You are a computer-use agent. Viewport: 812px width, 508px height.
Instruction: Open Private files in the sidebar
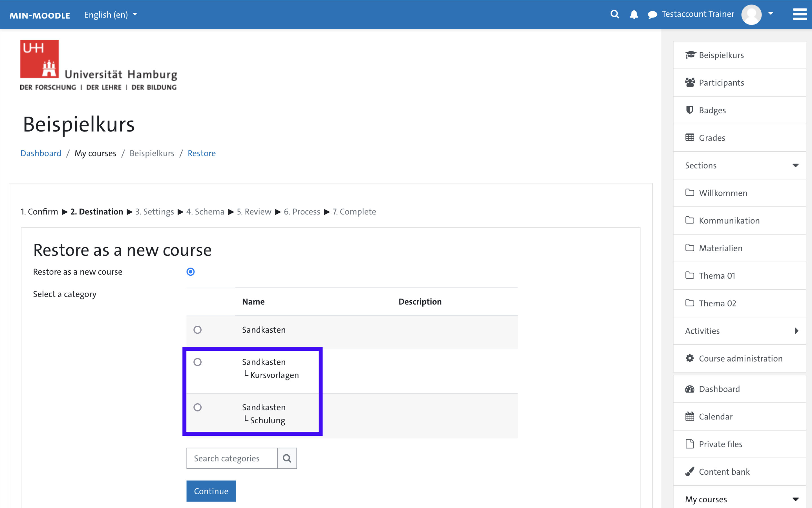click(740, 444)
